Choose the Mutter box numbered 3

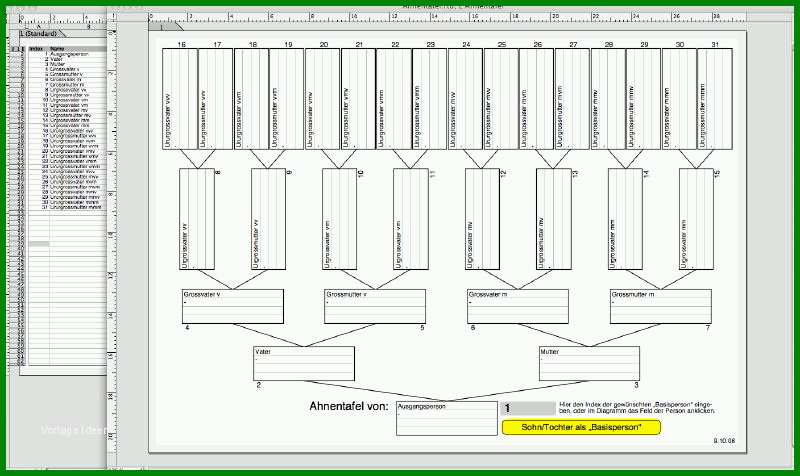589,363
